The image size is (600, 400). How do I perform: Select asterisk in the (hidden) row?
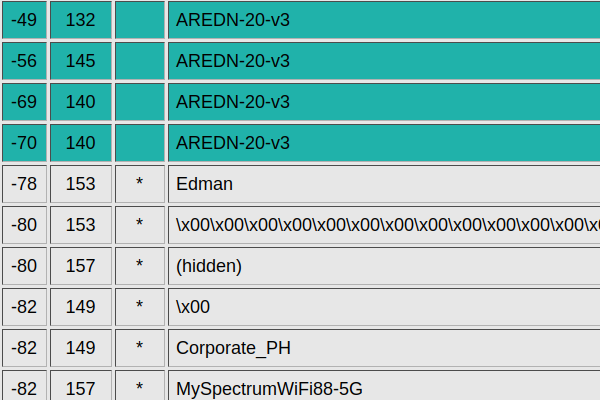pos(140,266)
